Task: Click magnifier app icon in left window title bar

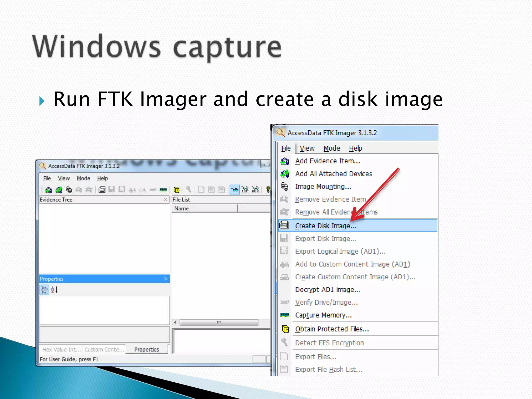Action: pos(43,166)
